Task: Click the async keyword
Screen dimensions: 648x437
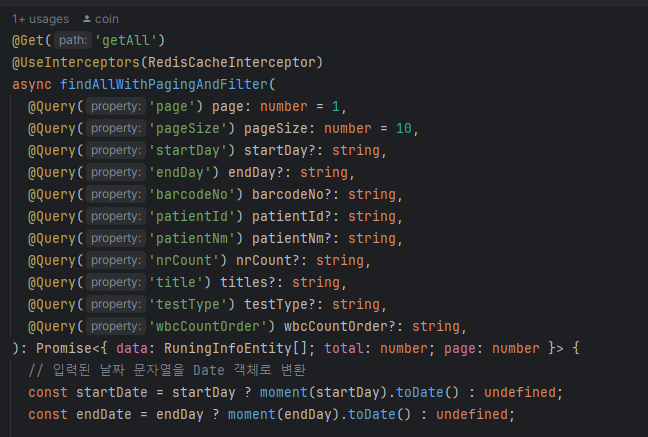Action: tap(32, 84)
